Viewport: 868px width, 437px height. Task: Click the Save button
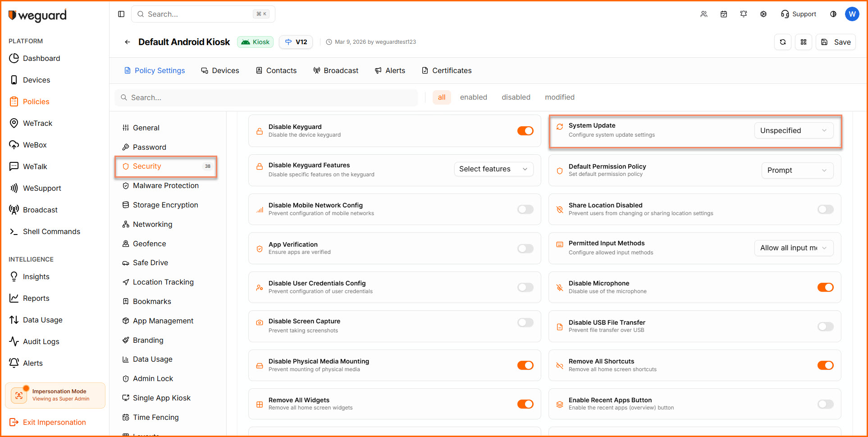point(836,42)
